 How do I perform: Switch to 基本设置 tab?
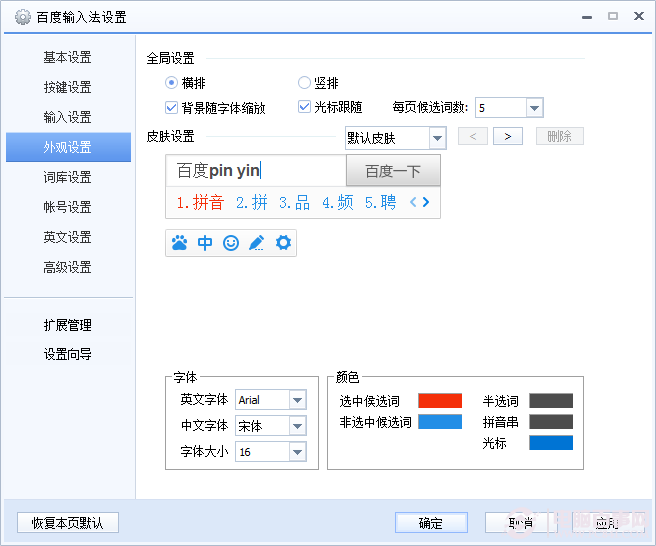point(67,57)
